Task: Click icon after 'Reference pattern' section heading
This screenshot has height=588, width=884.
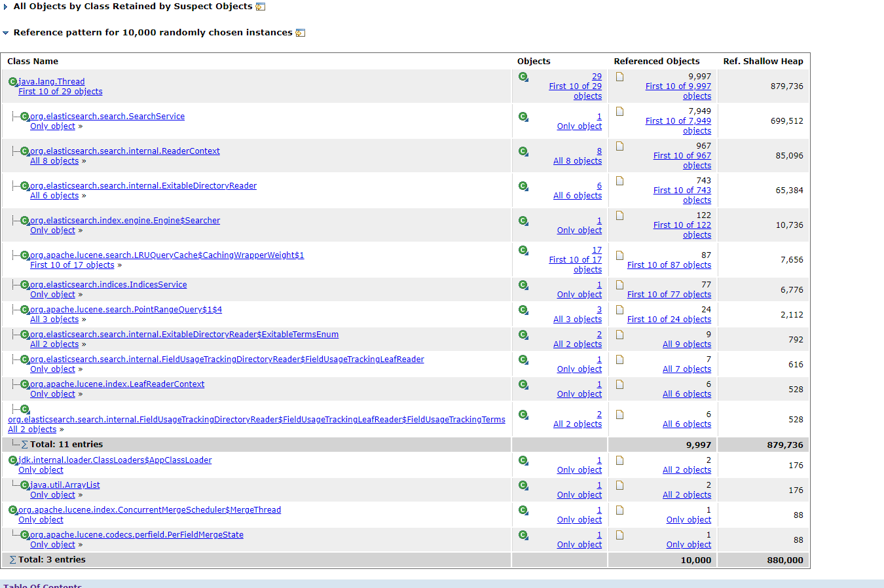Action: click(301, 33)
